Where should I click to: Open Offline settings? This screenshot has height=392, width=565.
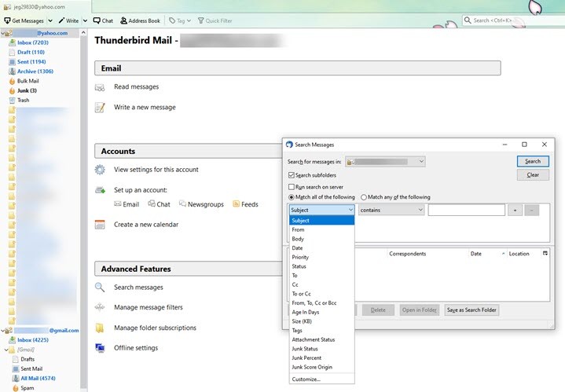click(x=136, y=348)
